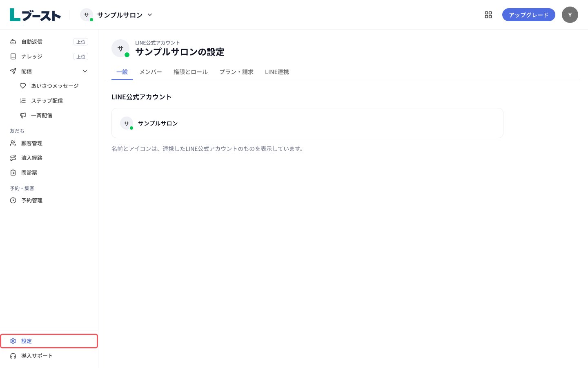This screenshot has height=368, width=588.
Task: Open 問診票 page
Action: click(49, 173)
